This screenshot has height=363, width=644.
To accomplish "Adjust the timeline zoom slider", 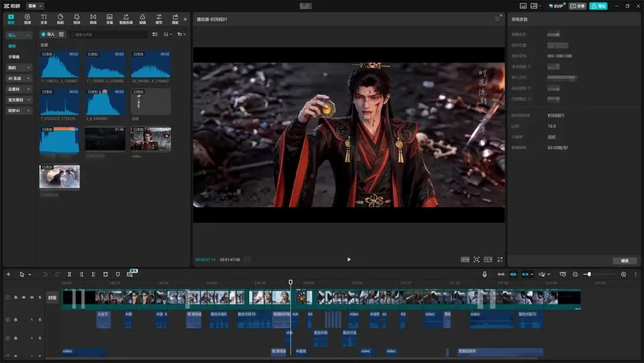I will 589,275.
